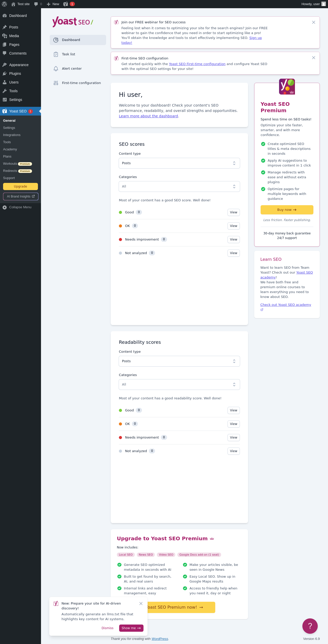Open the Yoast icon in admin bar
This screenshot has width=328, height=644.
click(x=66, y=4)
